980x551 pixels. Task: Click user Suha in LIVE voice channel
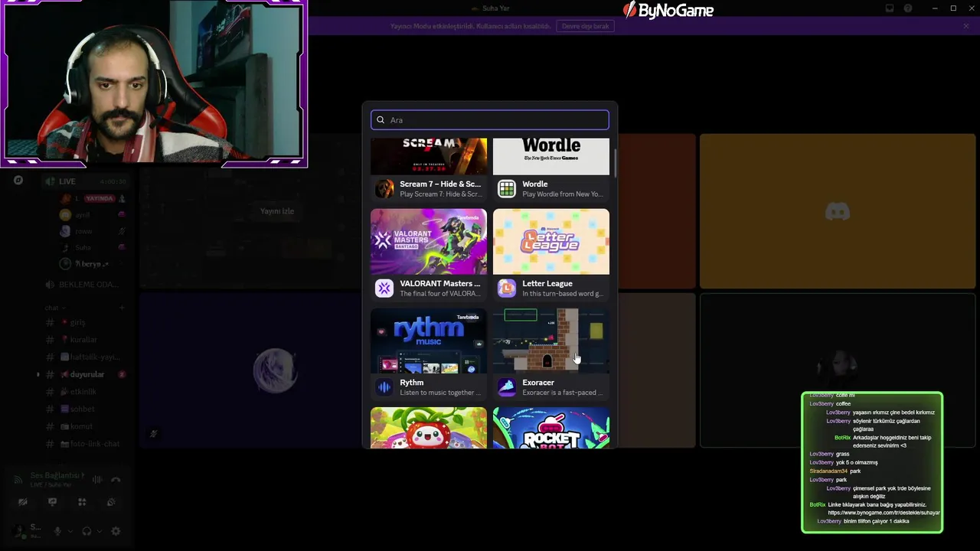[93, 247]
